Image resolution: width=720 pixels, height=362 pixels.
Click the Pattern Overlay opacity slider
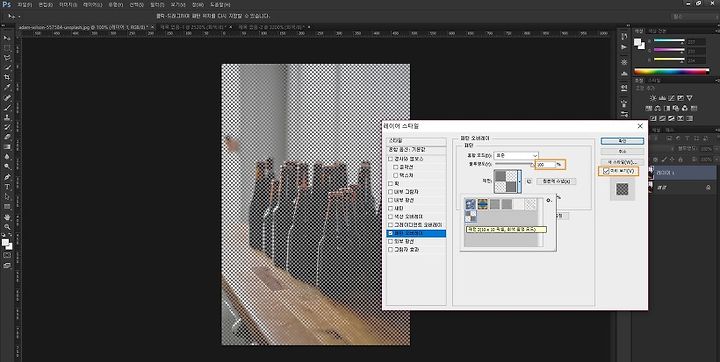(x=514, y=164)
